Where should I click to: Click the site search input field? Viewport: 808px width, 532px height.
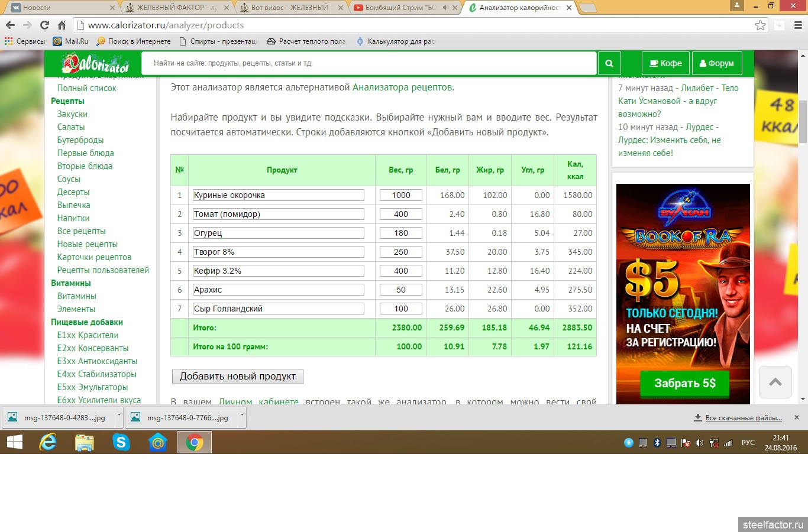[369, 63]
